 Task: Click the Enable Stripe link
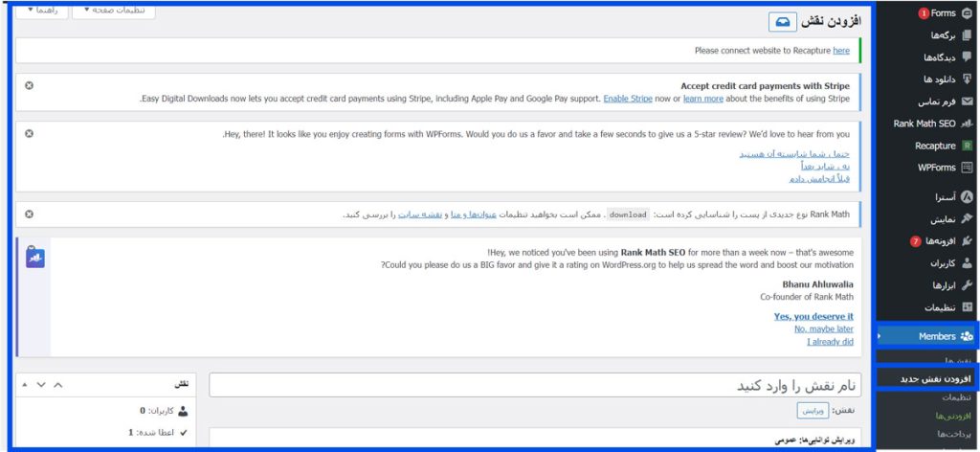[628, 99]
